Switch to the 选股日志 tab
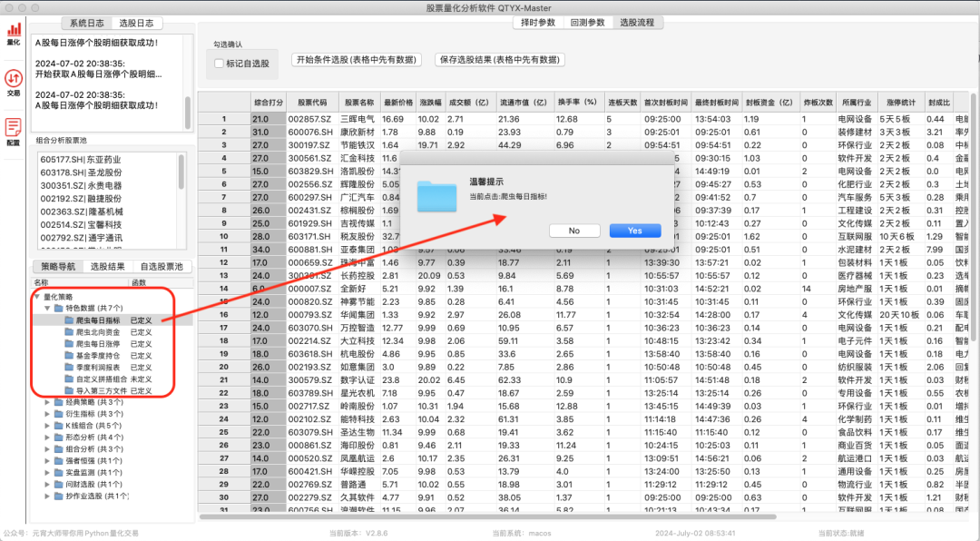Image resolution: width=980 pixels, height=541 pixels. coord(137,23)
